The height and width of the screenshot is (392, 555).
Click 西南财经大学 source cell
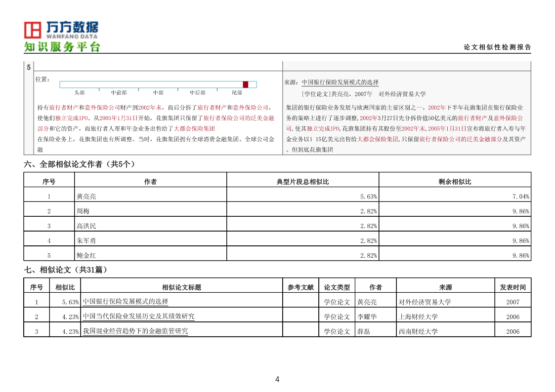419,332
